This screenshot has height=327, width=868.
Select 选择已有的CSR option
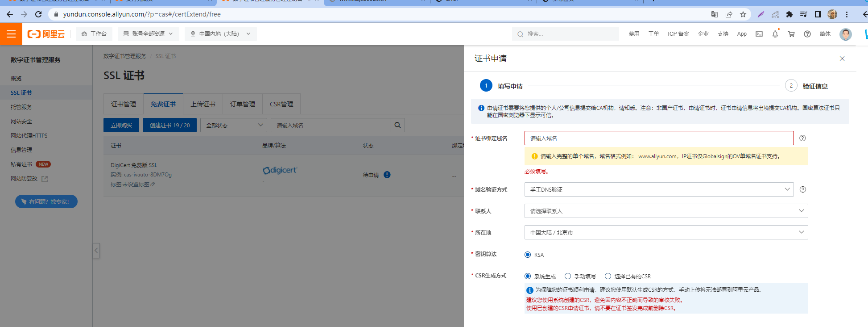608,276
